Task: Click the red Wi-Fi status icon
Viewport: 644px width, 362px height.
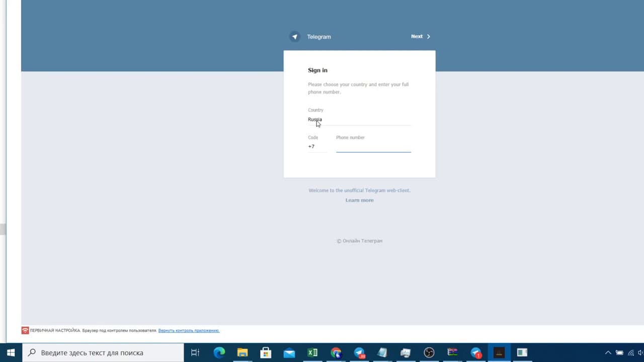Action: pos(25,330)
